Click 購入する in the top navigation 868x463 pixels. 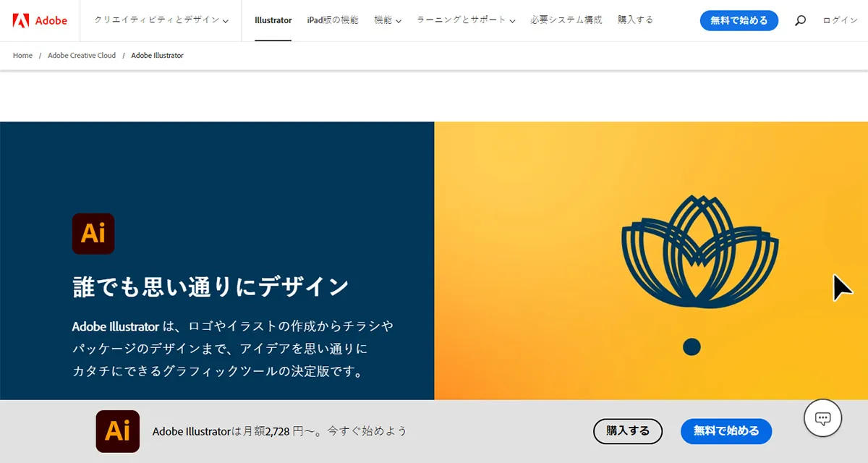pos(635,20)
